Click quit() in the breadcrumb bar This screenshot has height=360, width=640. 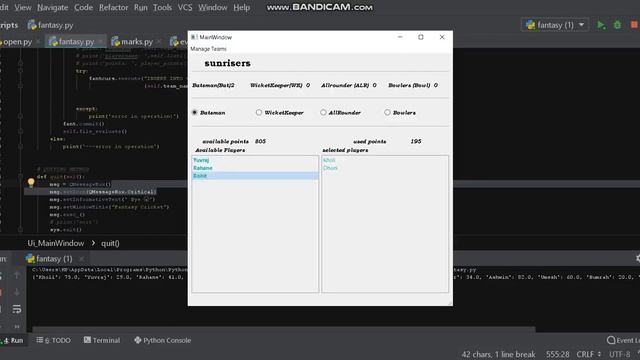pyautogui.click(x=110, y=243)
